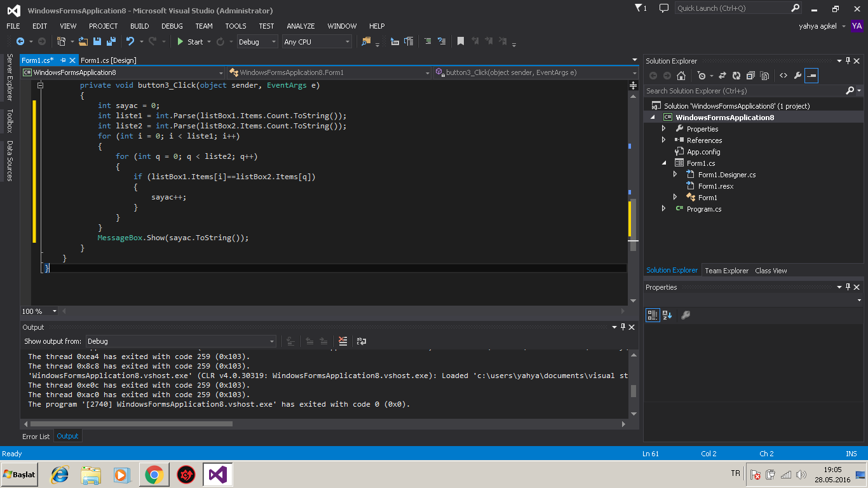Open the Server Explorer side panel

10,77
